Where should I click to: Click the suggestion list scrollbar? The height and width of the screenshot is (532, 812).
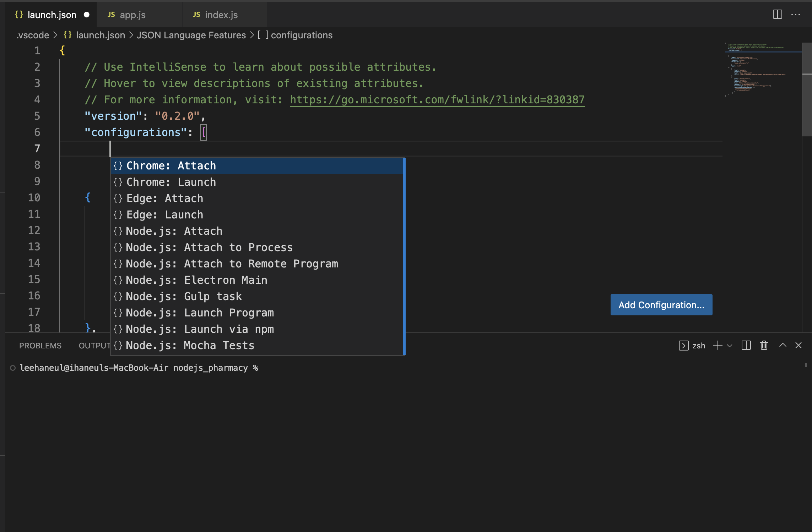[x=404, y=256]
